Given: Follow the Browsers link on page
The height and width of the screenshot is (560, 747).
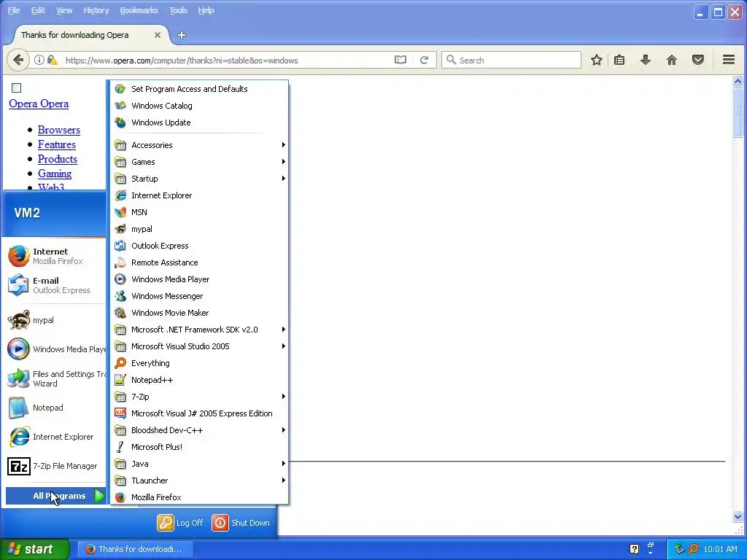Looking at the screenshot, I should point(58,130).
